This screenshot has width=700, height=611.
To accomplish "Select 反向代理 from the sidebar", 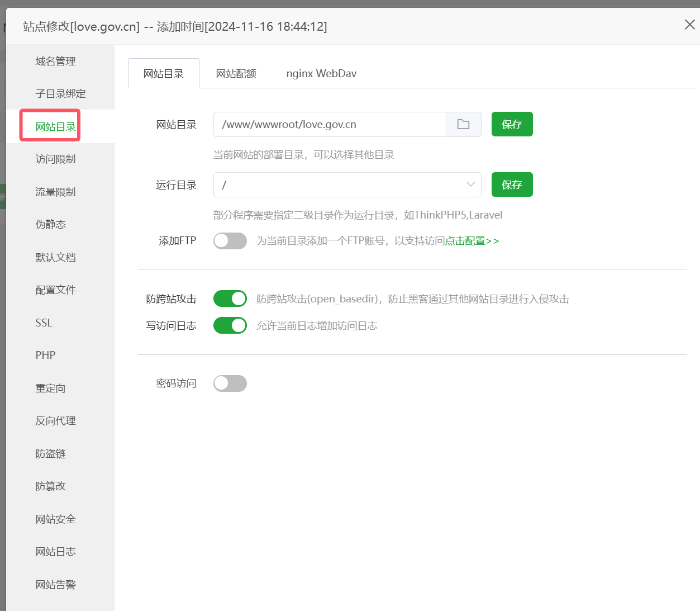I will pos(55,421).
